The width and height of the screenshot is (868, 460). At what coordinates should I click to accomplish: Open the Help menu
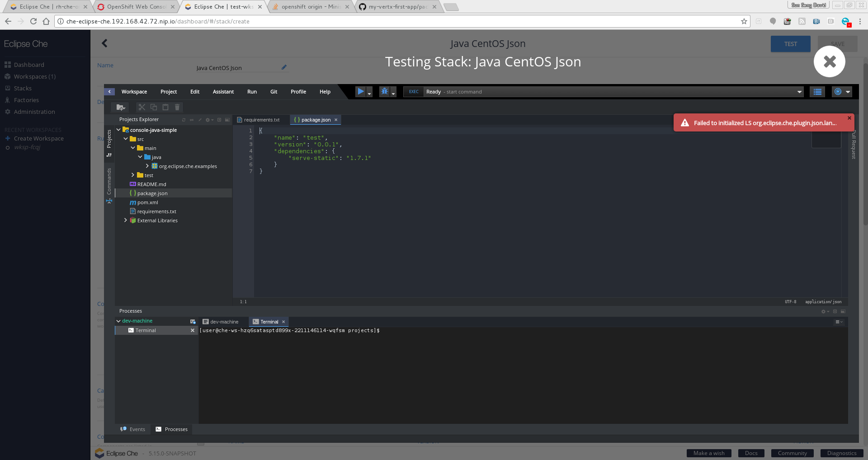click(x=325, y=92)
